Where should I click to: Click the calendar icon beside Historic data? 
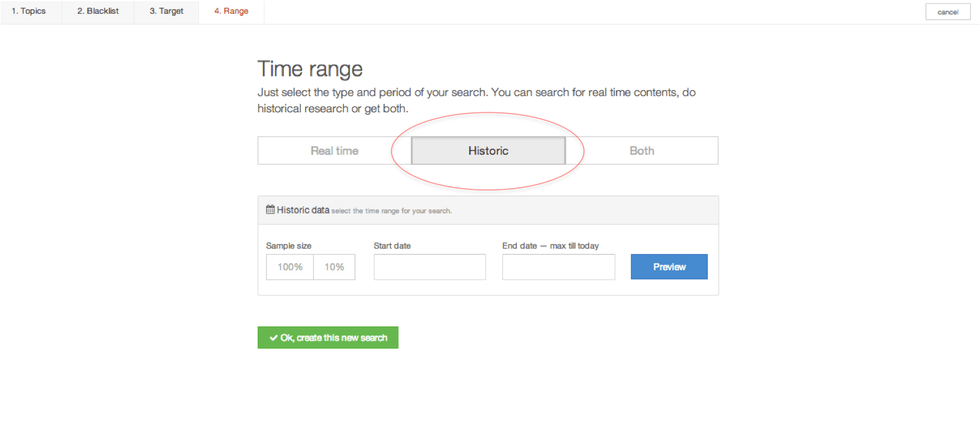270,210
